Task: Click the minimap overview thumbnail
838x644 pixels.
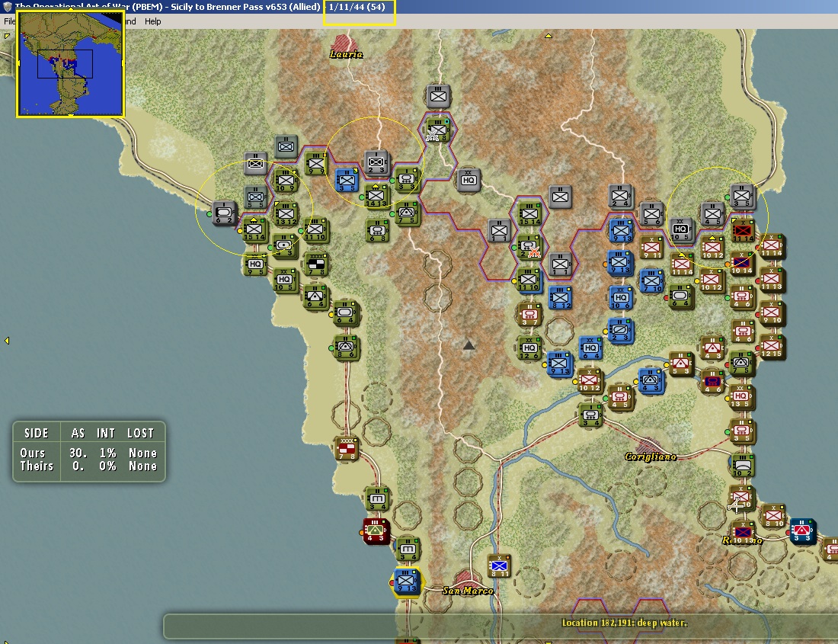Action: [70, 63]
